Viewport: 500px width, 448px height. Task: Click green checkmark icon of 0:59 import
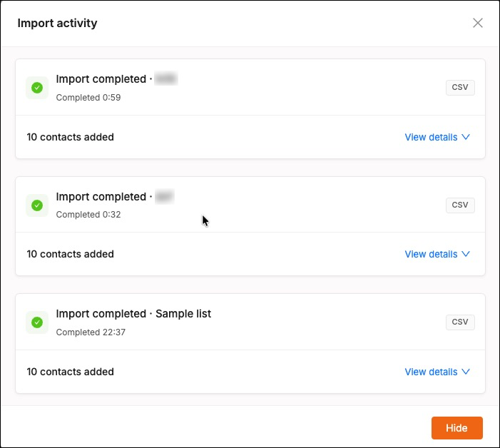(x=37, y=88)
